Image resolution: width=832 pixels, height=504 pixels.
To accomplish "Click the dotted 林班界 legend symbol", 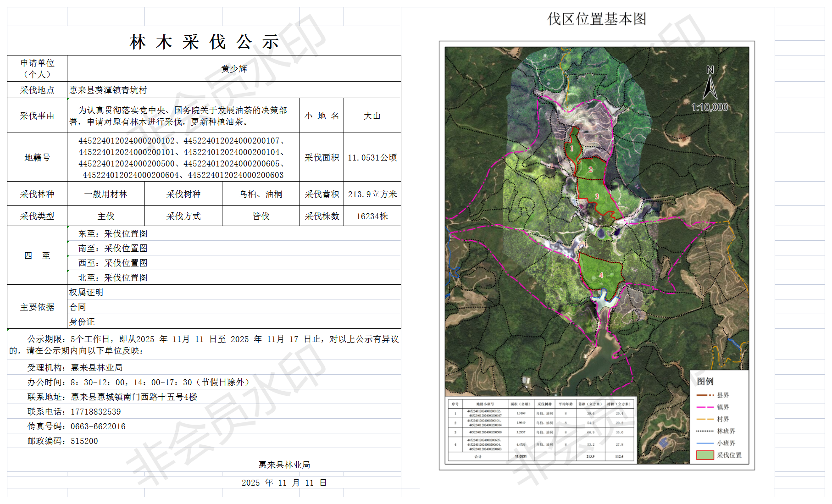I will point(705,431).
